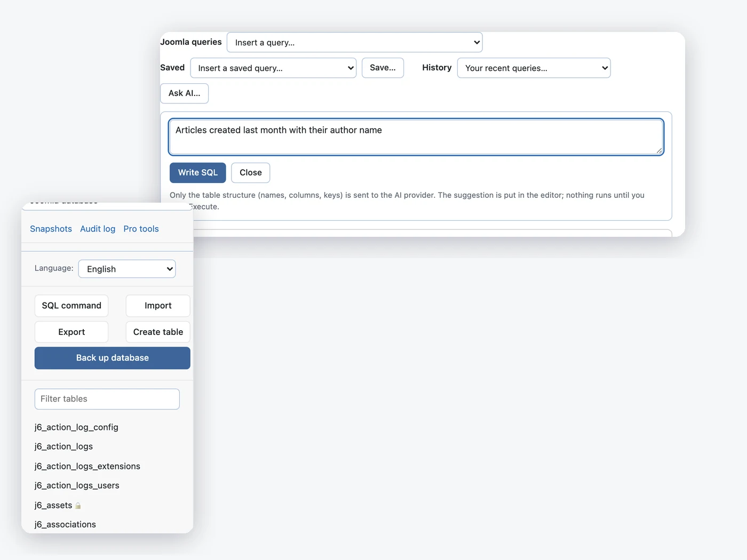Click the Import button
Screen dimensions: 747x560
(158, 306)
